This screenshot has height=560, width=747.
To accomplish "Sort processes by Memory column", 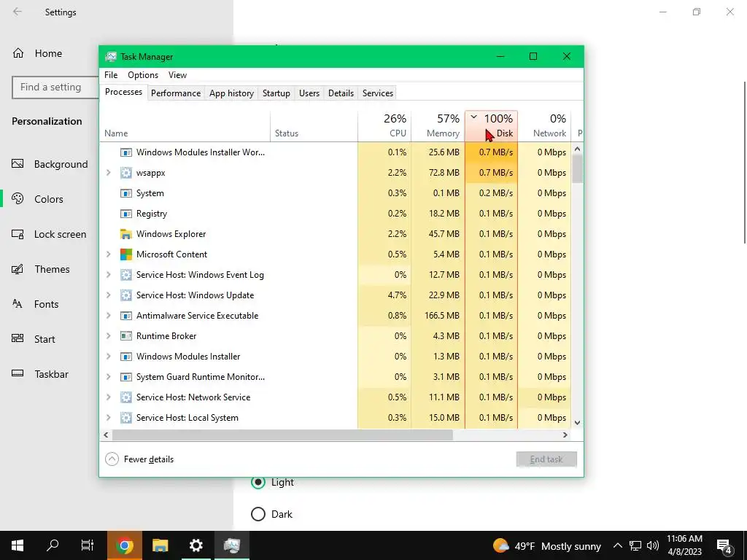I will pos(438,126).
